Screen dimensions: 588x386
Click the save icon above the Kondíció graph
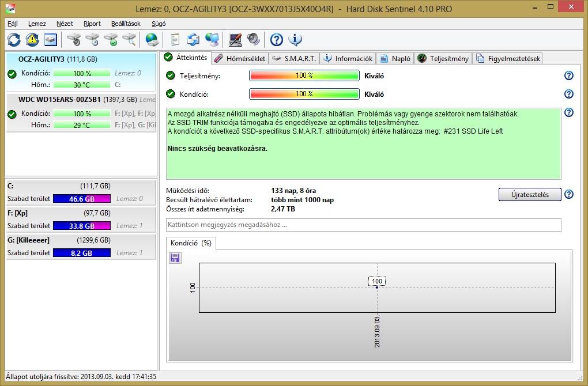175,258
